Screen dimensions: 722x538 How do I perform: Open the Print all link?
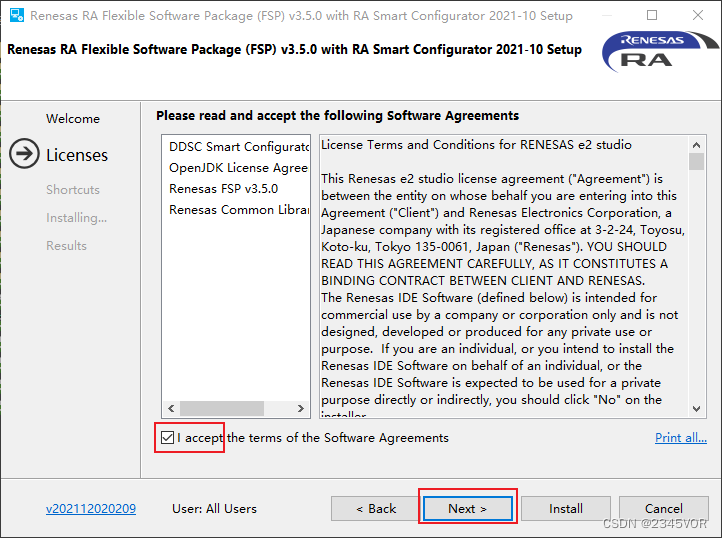[680, 438]
